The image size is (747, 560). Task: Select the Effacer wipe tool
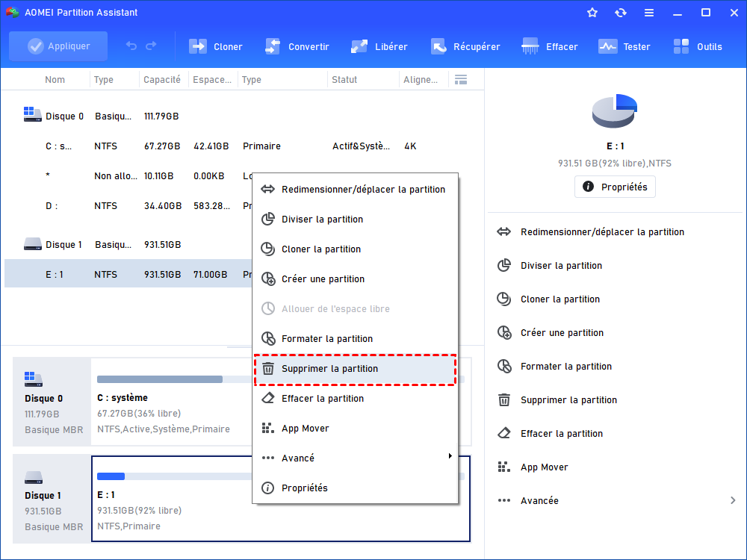click(x=550, y=46)
